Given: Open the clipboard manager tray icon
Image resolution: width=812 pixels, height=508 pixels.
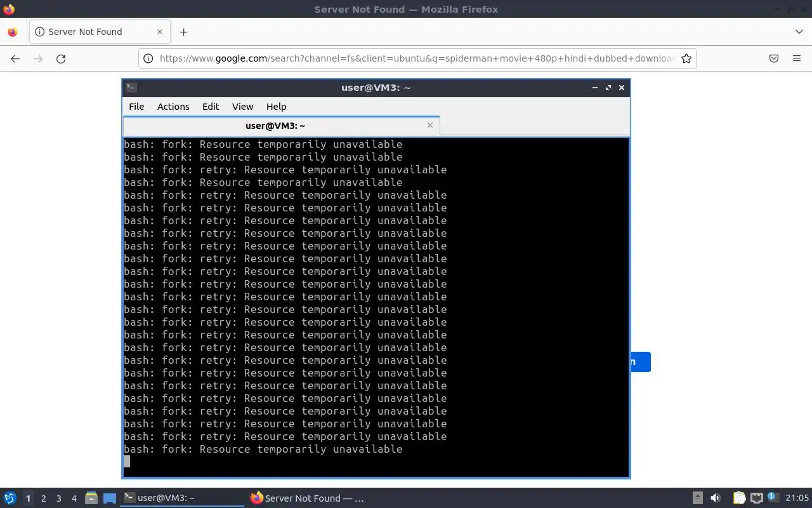Looking at the screenshot, I should (739, 498).
